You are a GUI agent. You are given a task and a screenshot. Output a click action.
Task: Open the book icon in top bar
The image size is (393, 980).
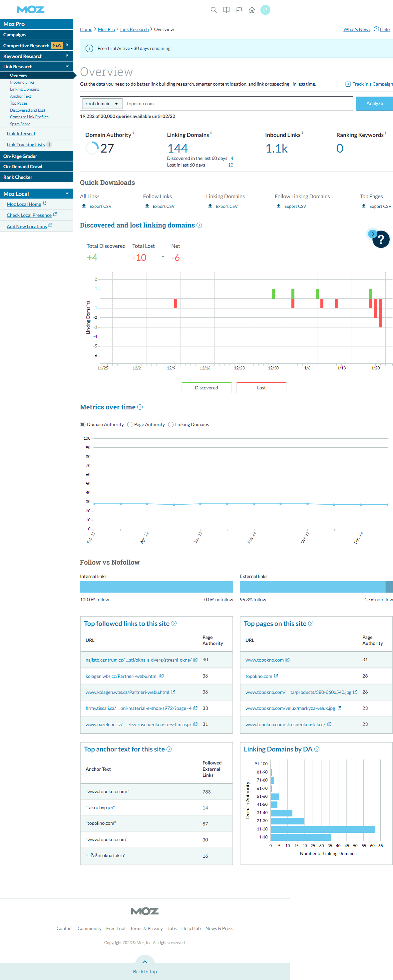click(226, 10)
